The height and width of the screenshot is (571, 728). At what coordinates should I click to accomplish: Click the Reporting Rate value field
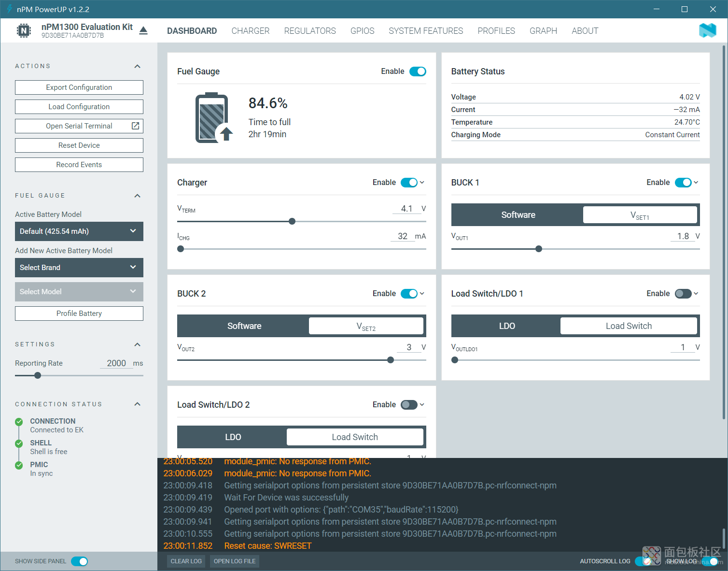[116, 363]
